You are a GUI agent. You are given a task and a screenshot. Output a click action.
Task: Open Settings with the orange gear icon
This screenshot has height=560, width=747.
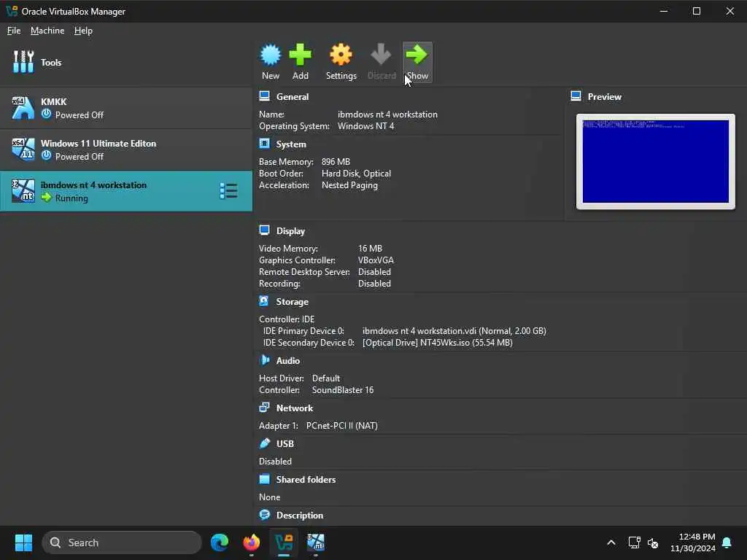[x=341, y=55]
